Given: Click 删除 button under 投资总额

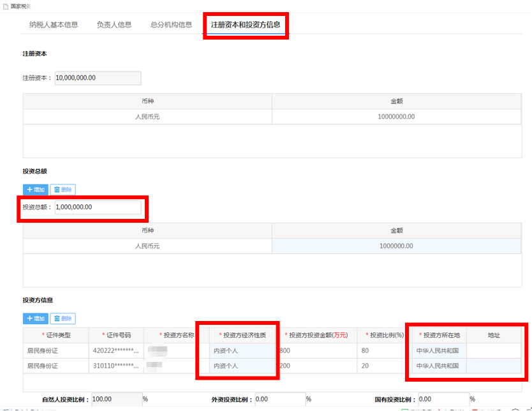Looking at the screenshot, I should (x=63, y=190).
